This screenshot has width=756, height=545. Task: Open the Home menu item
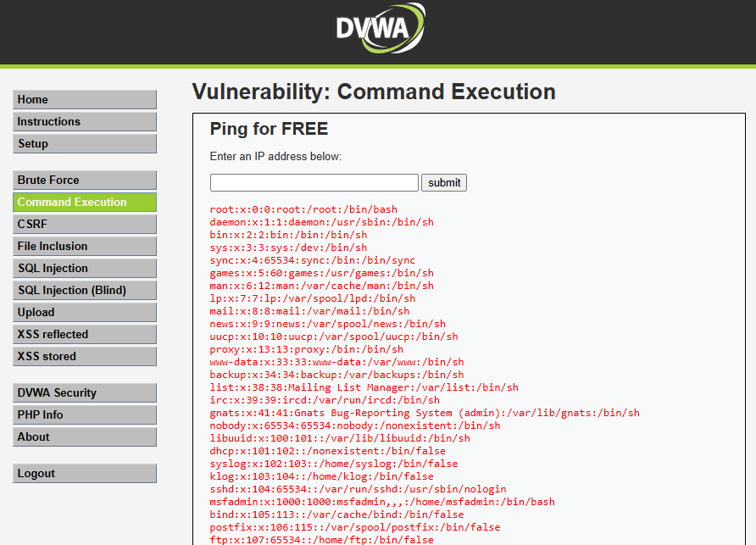(x=85, y=100)
